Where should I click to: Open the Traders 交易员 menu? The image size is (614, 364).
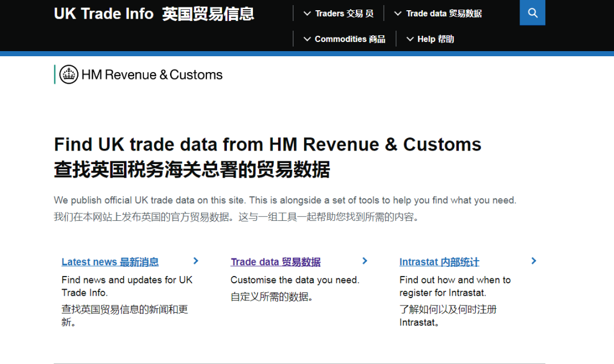click(344, 14)
